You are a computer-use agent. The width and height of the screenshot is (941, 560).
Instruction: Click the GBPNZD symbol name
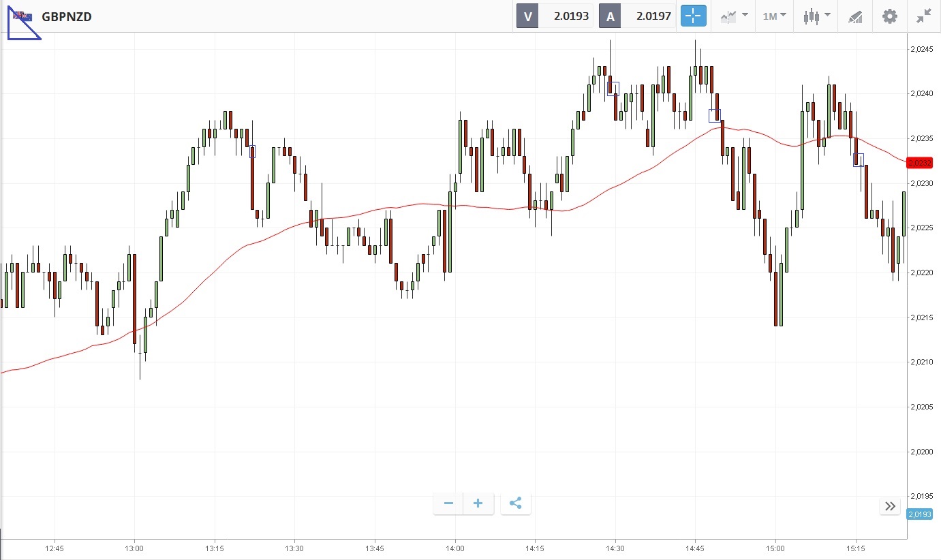tap(67, 17)
